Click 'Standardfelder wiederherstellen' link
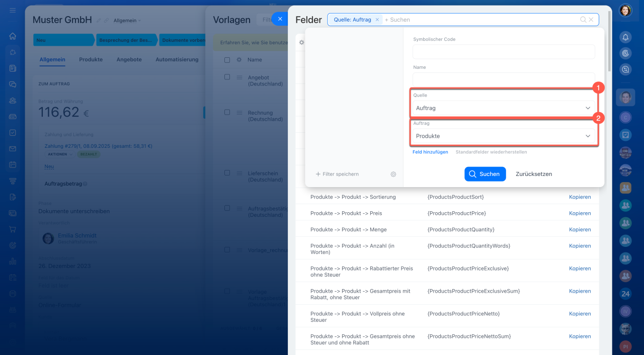Viewport: 644px width, 355px height. click(x=491, y=152)
